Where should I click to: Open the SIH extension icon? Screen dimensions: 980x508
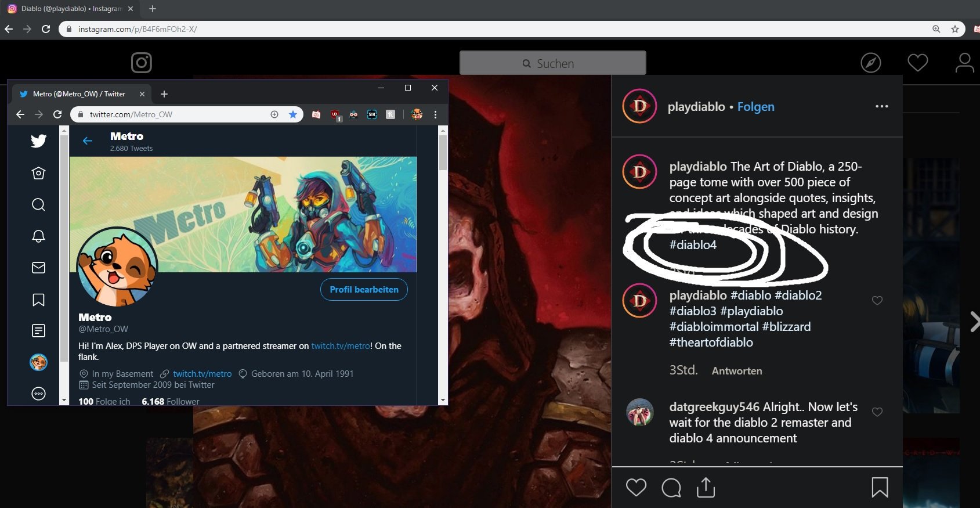point(372,114)
